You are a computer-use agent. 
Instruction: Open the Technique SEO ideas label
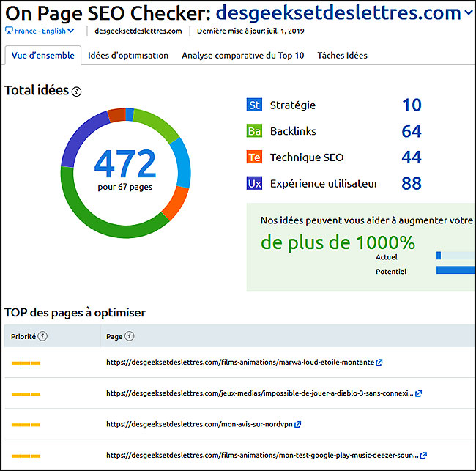tap(307, 157)
